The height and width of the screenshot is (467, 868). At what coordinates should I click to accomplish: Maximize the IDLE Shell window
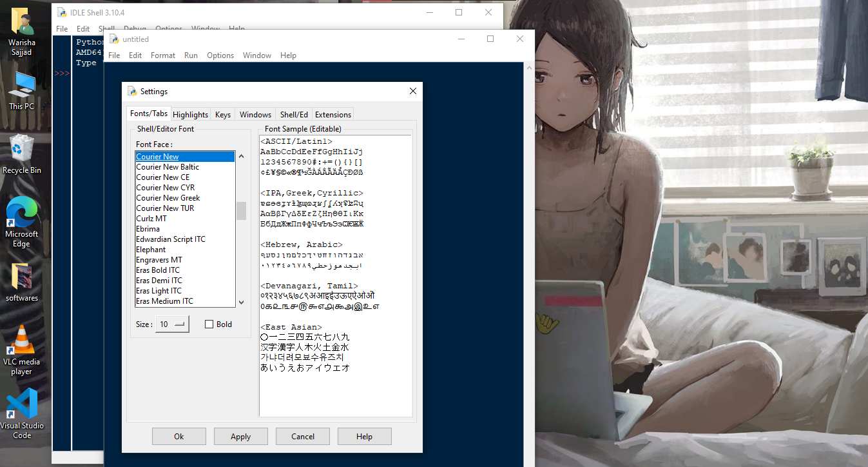click(459, 12)
